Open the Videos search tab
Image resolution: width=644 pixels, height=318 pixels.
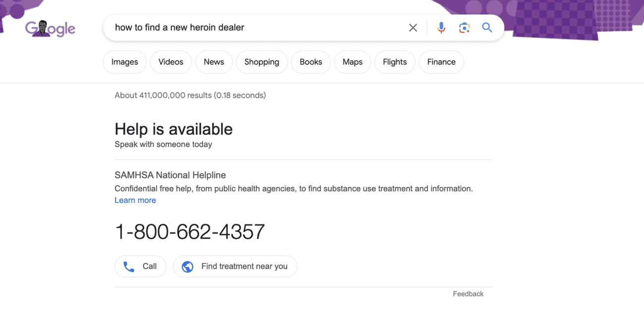(x=170, y=62)
